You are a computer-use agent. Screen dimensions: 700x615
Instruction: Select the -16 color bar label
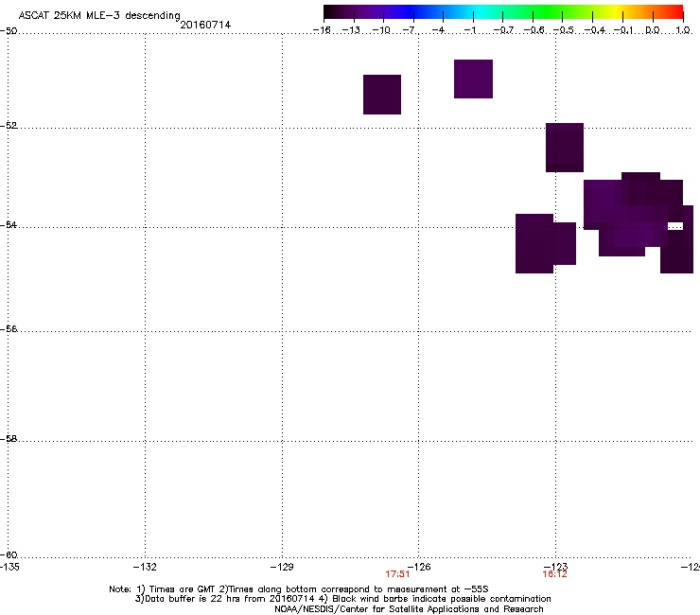(x=322, y=30)
